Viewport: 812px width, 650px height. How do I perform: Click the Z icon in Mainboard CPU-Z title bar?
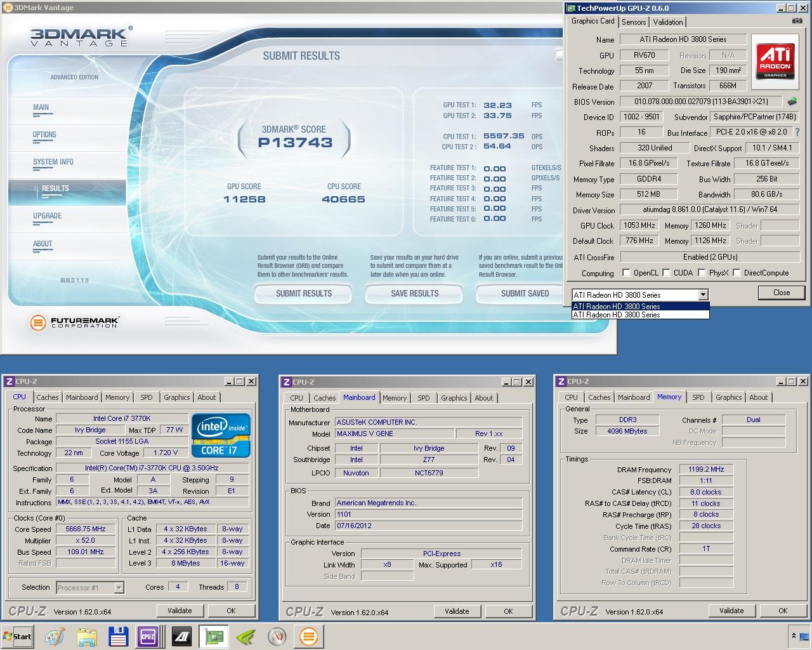(x=286, y=382)
